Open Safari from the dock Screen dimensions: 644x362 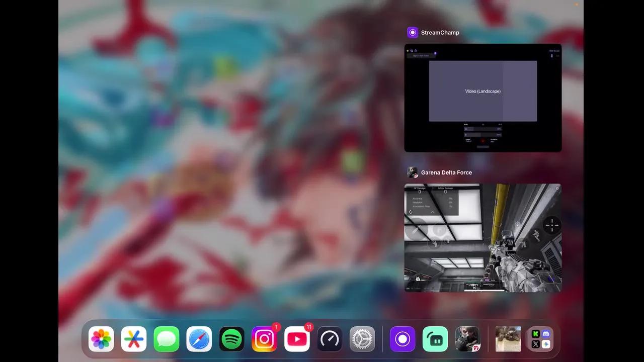coord(199,338)
